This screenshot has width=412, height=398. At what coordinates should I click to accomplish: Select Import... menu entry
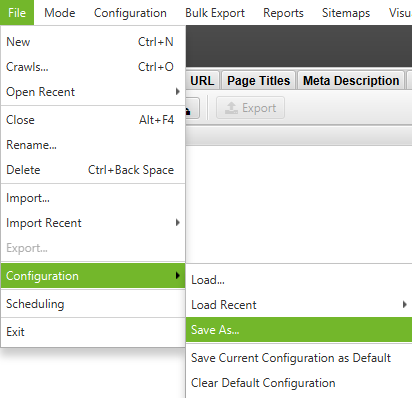point(93,198)
